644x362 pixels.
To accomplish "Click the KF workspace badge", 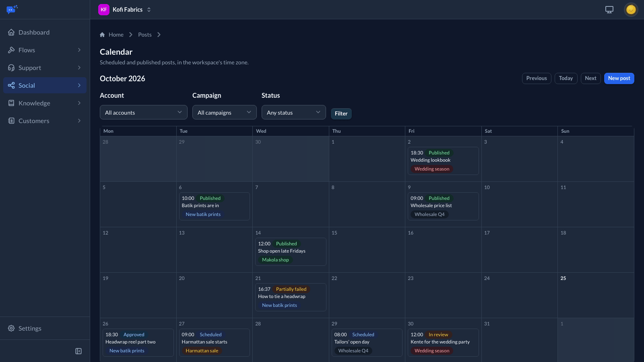I will (x=104, y=10).
